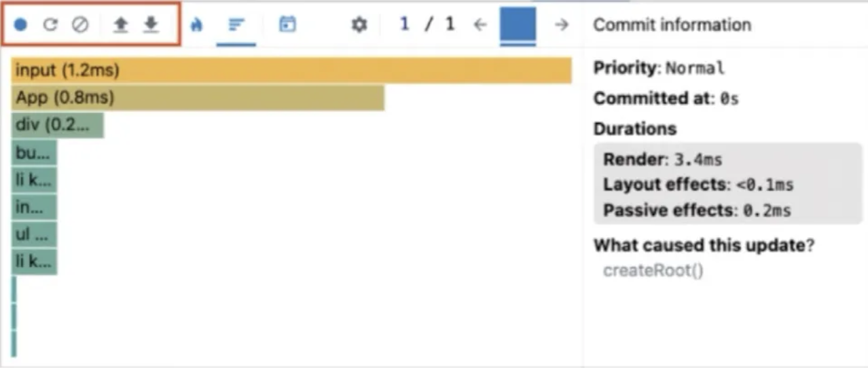Image resolution: width=868 pixels, height=368 pixels.
Task: Click the createRoot() update cause
Action: pos(653,271)
